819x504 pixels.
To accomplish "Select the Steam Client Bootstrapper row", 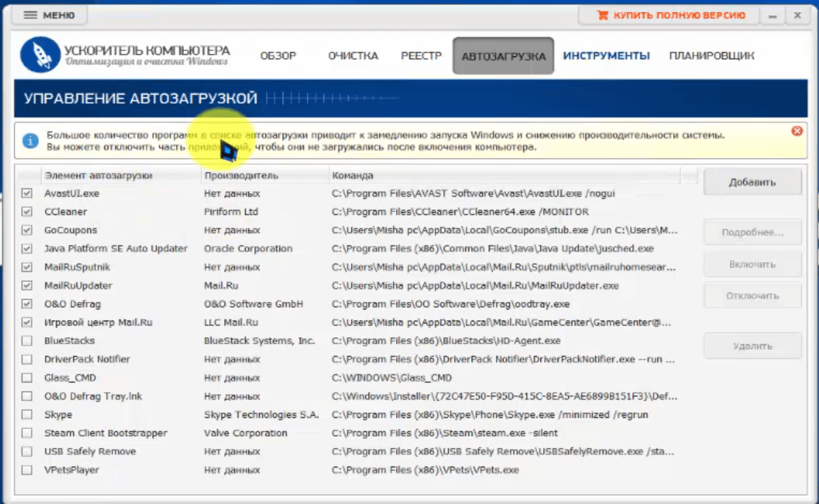I will 106,433.
